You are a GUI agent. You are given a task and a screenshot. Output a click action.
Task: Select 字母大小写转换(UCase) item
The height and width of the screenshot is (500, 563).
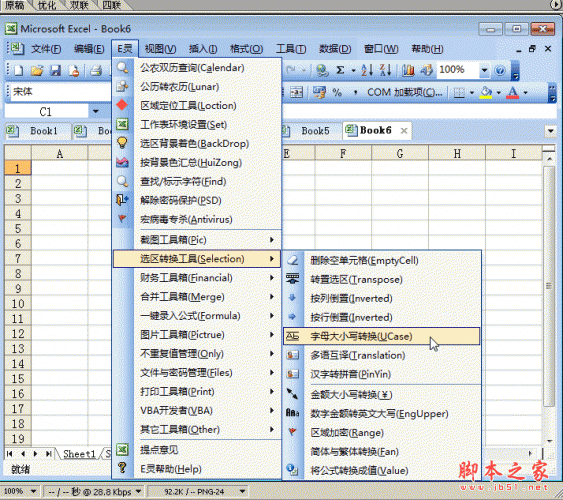click(x=382, y=336)
